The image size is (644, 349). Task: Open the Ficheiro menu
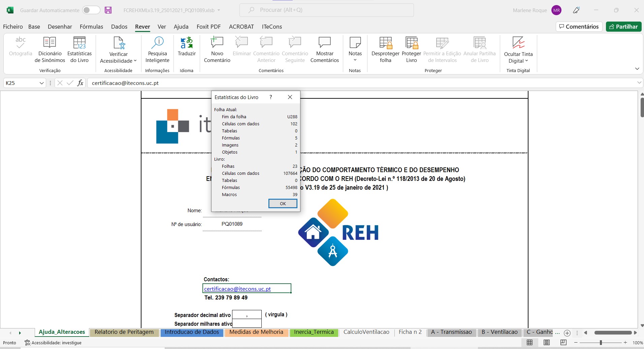point(13,27)
